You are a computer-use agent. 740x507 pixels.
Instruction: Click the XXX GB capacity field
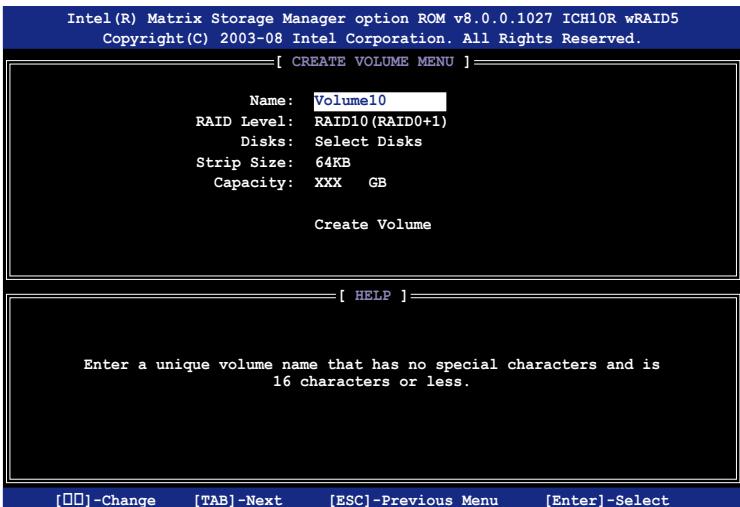[350, 183]
